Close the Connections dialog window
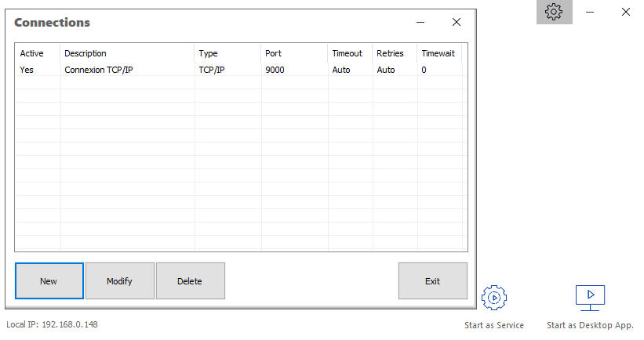Viewport: 644px width, 340px height. (456, 22)
